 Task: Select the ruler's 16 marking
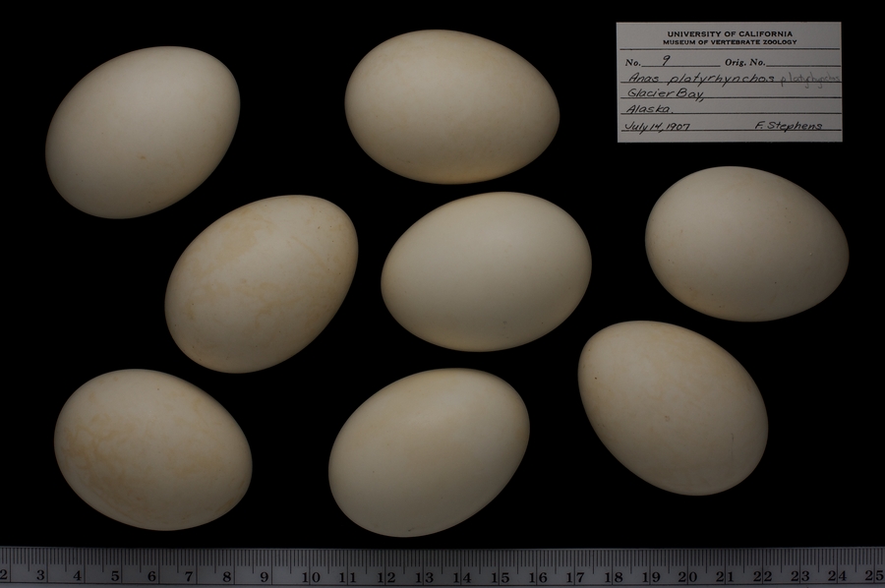point(538,576)
